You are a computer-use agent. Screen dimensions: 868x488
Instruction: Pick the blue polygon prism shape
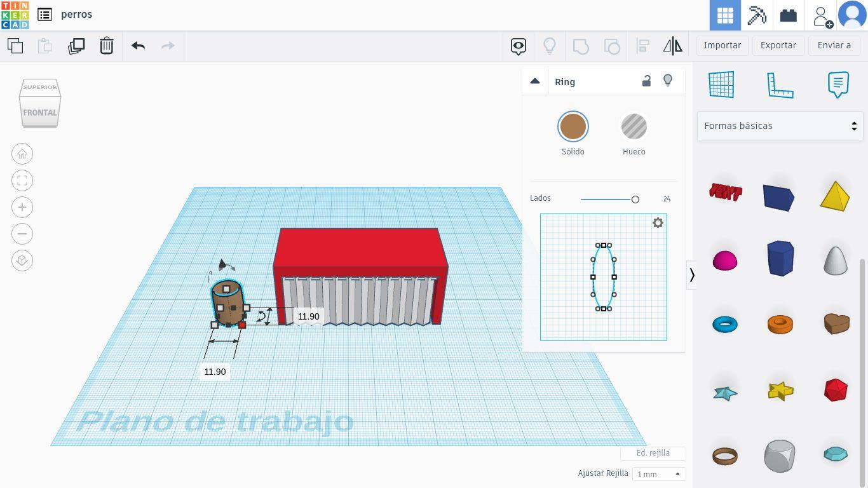(x=780, y=258)
